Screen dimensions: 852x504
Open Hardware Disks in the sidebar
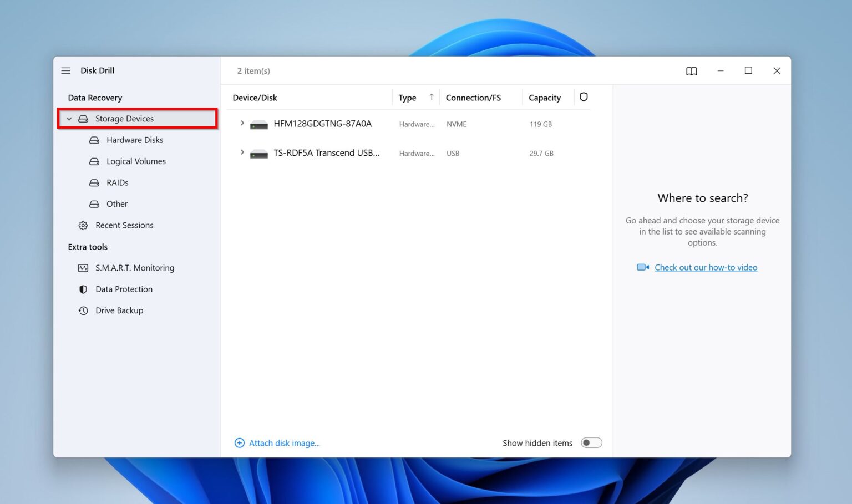(x=134, y=140)
